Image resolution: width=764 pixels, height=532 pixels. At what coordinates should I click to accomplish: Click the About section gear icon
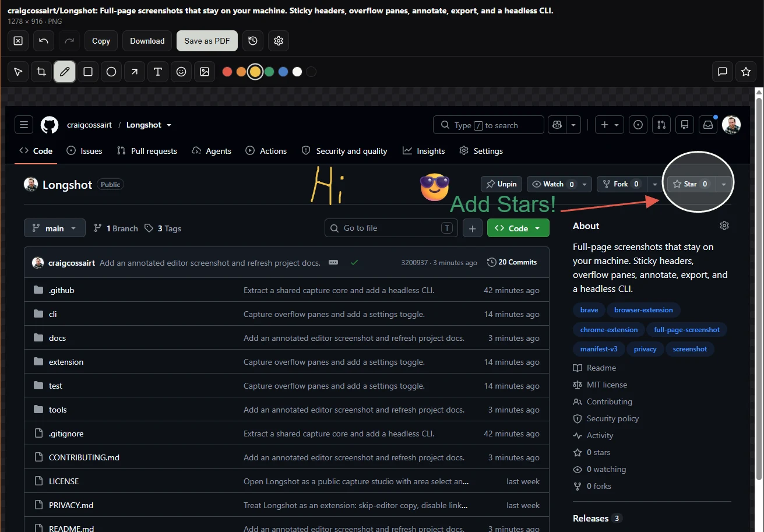(724, 226)
